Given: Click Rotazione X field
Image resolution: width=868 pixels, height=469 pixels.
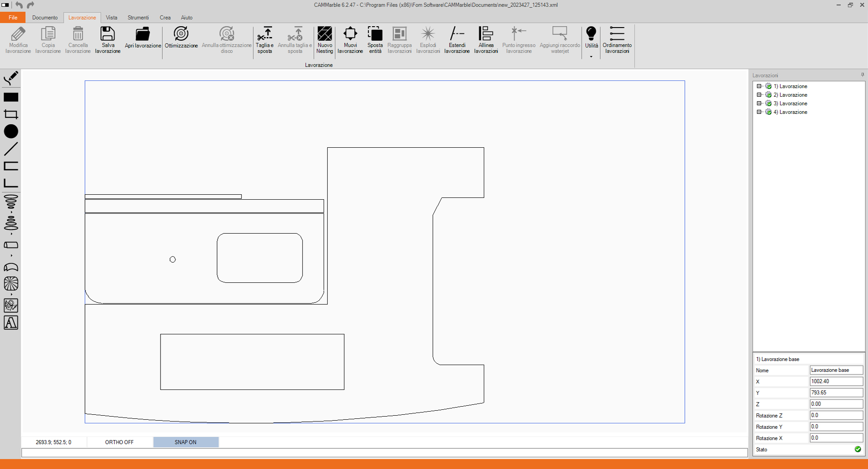Looking at the screenshot, I should coord(836,438).
